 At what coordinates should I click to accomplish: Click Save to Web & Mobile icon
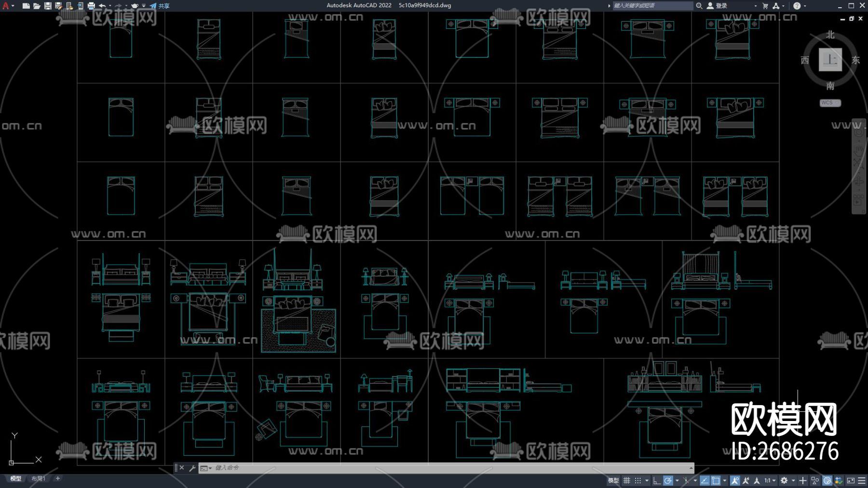(80, 6)
